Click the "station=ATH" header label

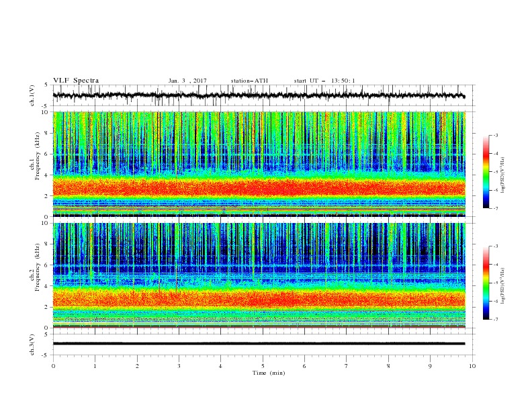point(249,81)
